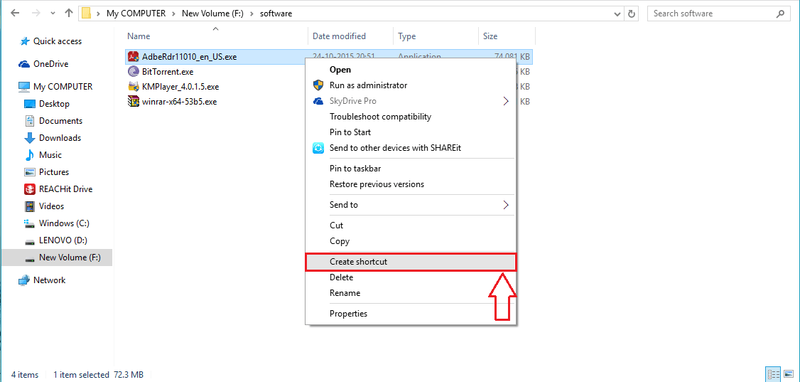Click the Back navigation arrow
This screenshot has width=800, height=382.
15,14
